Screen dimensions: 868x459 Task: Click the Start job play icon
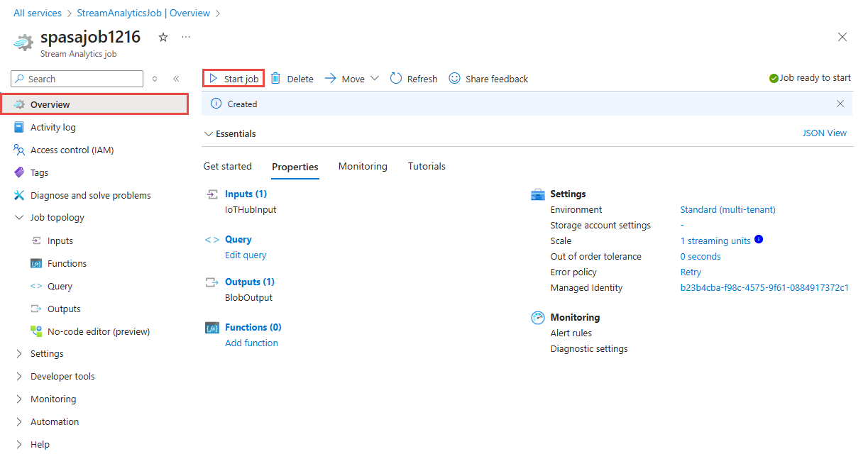pos(213,79)
